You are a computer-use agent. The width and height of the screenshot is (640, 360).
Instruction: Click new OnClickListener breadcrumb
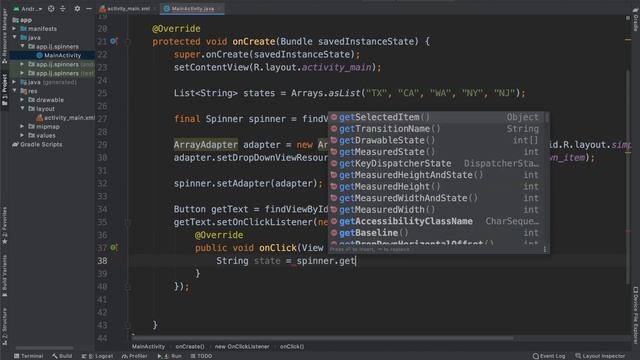pos(242,347)
